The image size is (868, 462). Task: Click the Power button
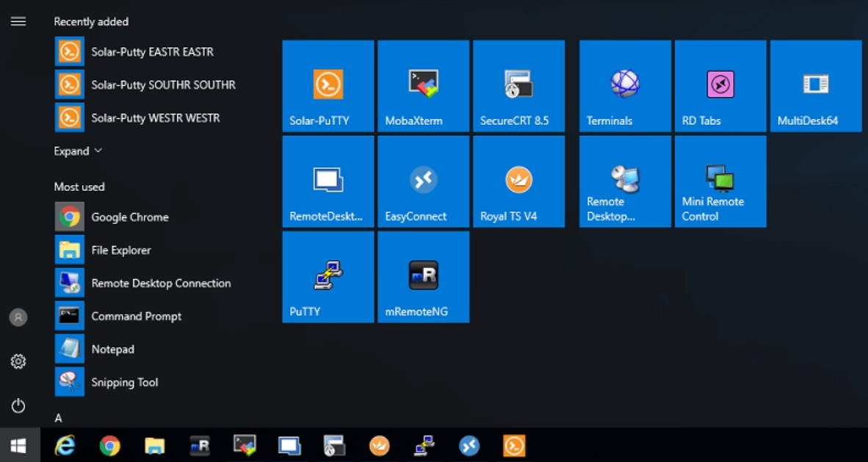[18, 406]
